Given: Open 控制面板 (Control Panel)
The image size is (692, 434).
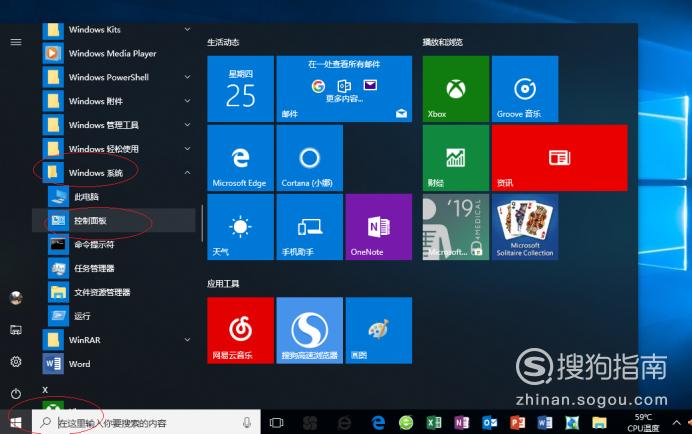Looking at the screenshot, I should pos(114,220).
